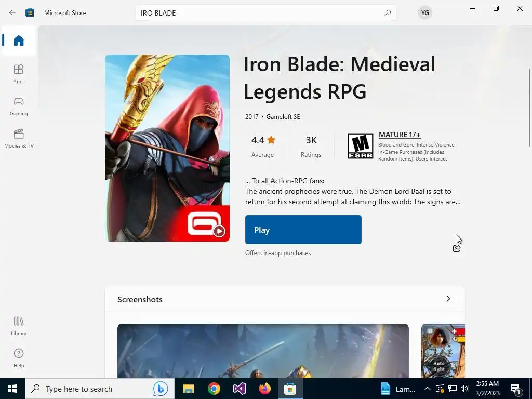Screen dimensions: 532x399
Task: Open the Home sidebar tab
Action: click(19, 41)
